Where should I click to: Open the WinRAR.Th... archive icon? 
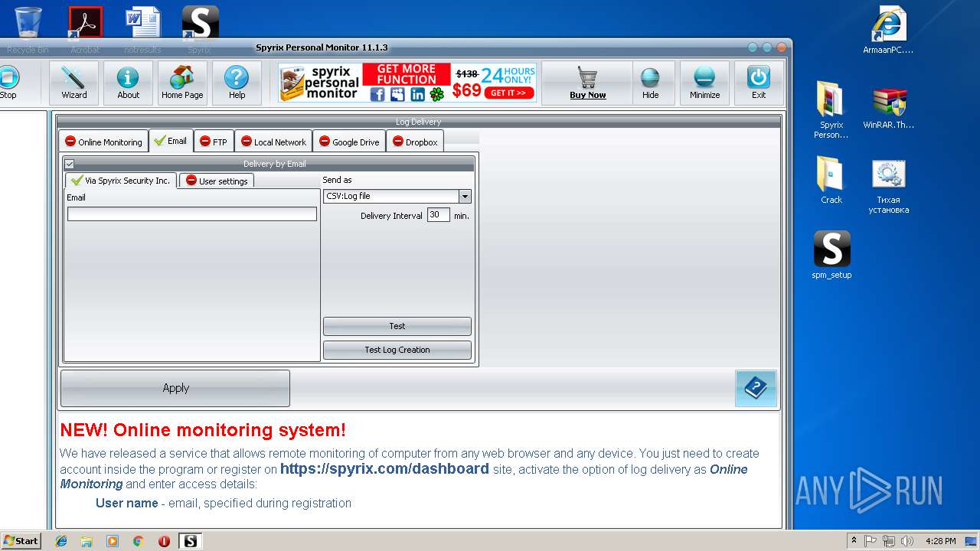click(x=888, y=107)
